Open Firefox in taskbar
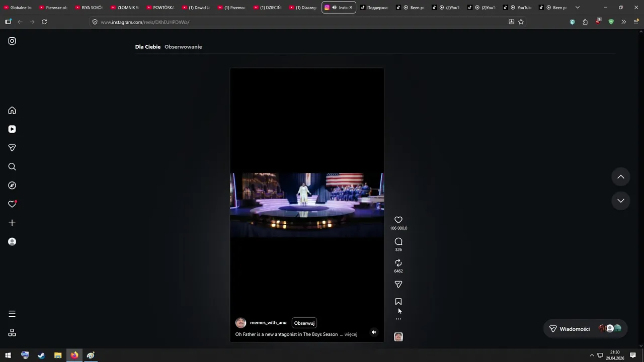Image resolution: width=644 pixels, height=362 pixels. 74,355
